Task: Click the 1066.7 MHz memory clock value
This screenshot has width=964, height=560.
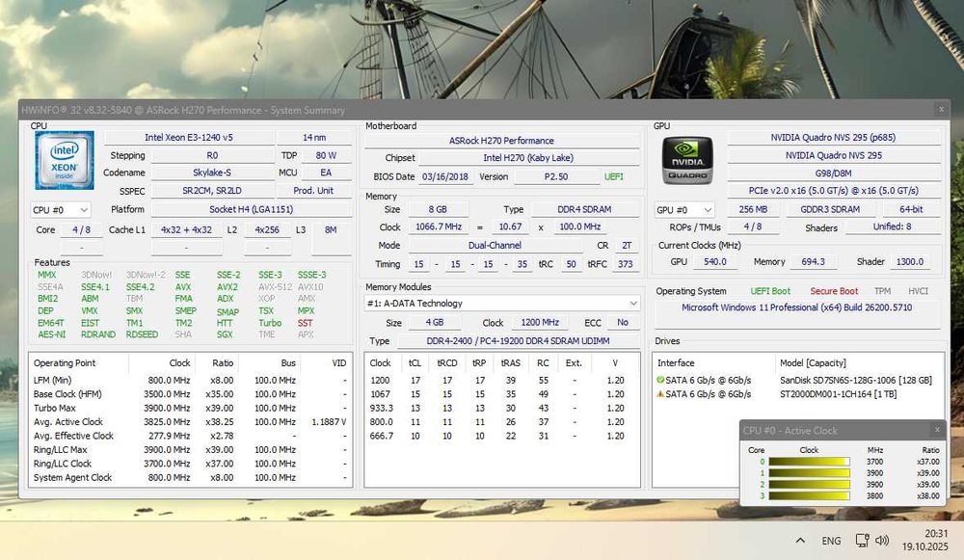Action: pyautogui.click(x=439, y=227)
